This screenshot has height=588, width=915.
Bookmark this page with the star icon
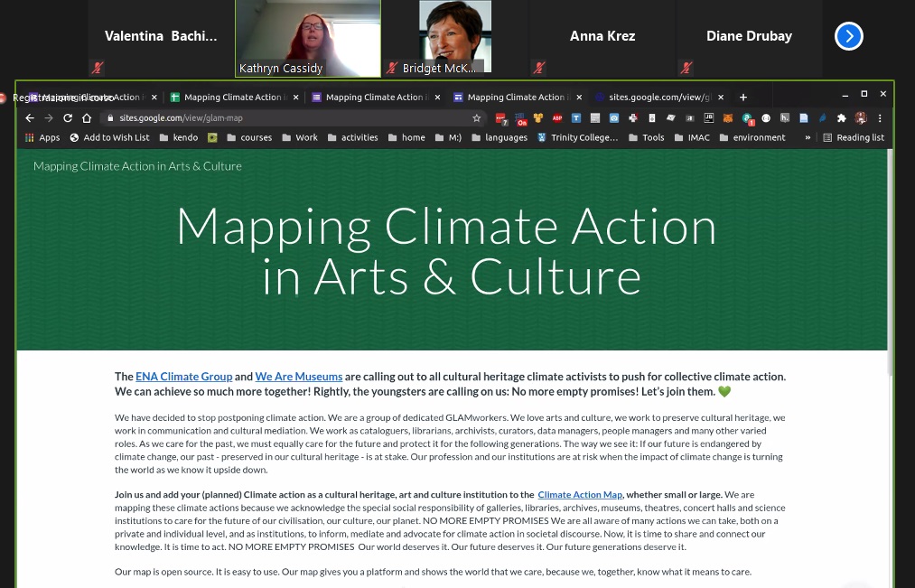tap(476, 117)
